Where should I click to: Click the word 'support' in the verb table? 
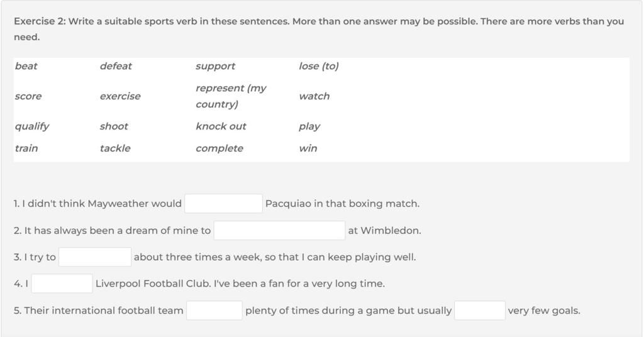(215, 67)
